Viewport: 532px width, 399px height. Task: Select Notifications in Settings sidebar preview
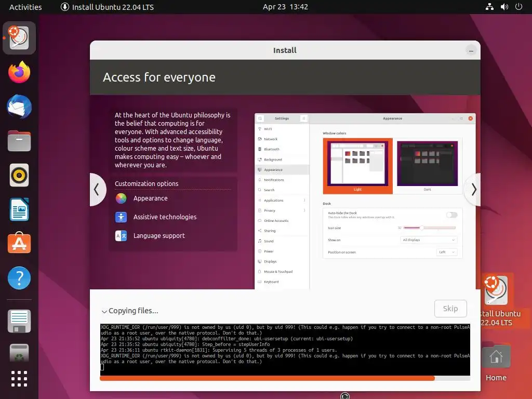[282, 180]
